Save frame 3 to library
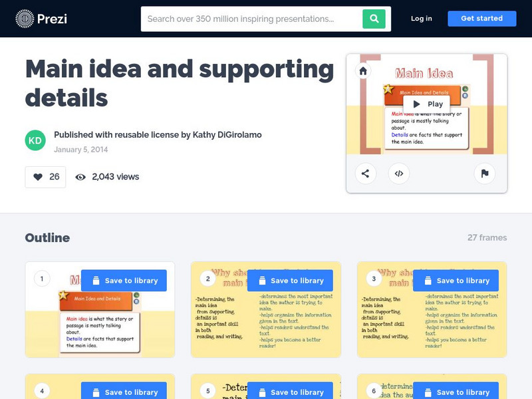 456,281
